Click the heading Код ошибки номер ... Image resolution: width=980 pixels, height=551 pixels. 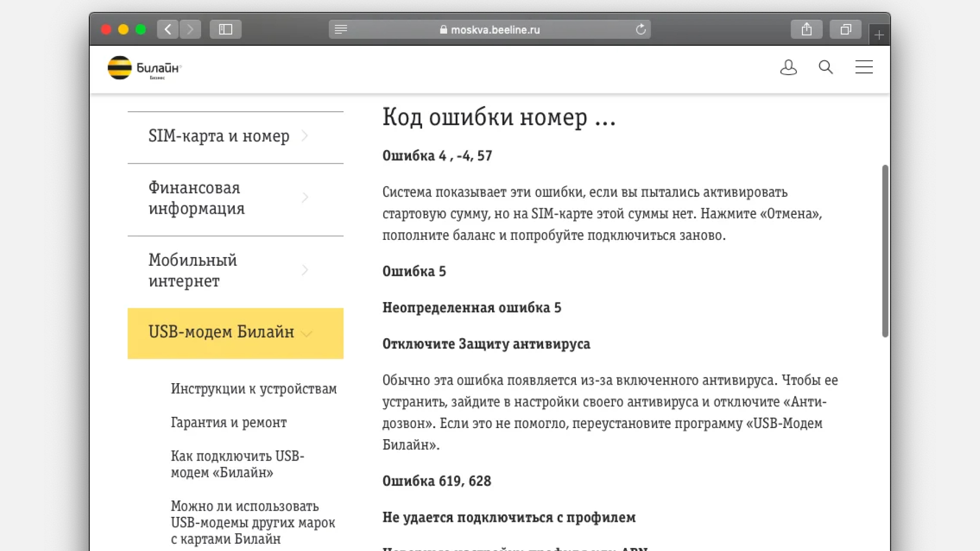coord(499,117)
